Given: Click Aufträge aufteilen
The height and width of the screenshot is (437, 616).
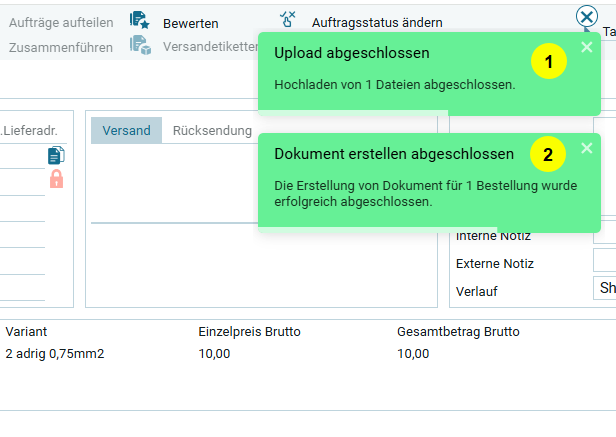Looking at the screenshot, I should pyautogui.click(x=61, y=22).
